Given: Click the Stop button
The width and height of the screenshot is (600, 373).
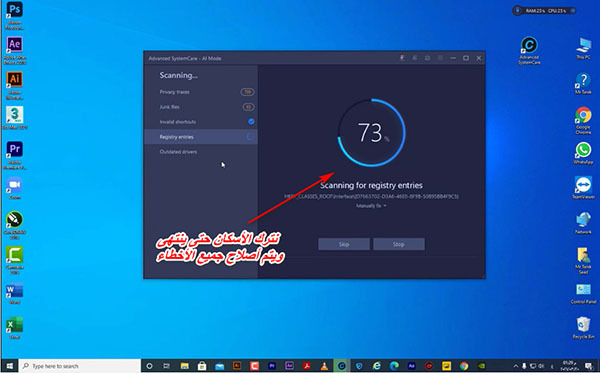Looking at the screenshot, I should click(x=399, y=244).
